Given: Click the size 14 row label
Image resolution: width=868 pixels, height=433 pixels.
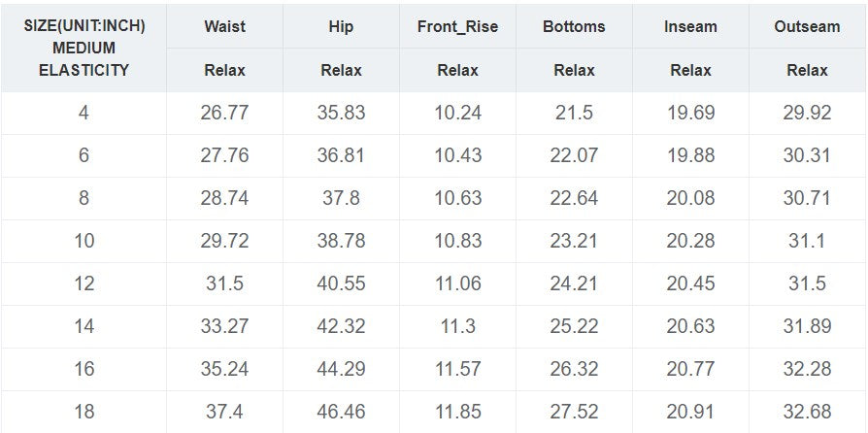Looking at the screenshot, I should pos(83,326).
